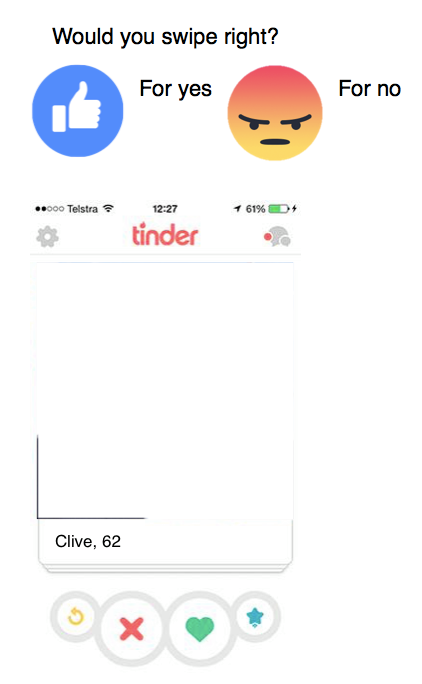Click the angry face reaction emoji
Screen dimensions: 422x684
[275, 113]
